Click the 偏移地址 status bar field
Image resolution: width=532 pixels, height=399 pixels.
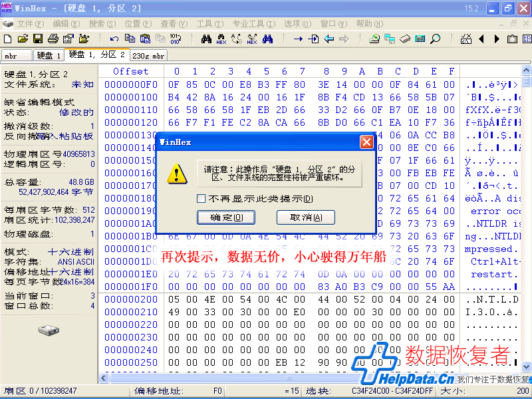(178, 391)
